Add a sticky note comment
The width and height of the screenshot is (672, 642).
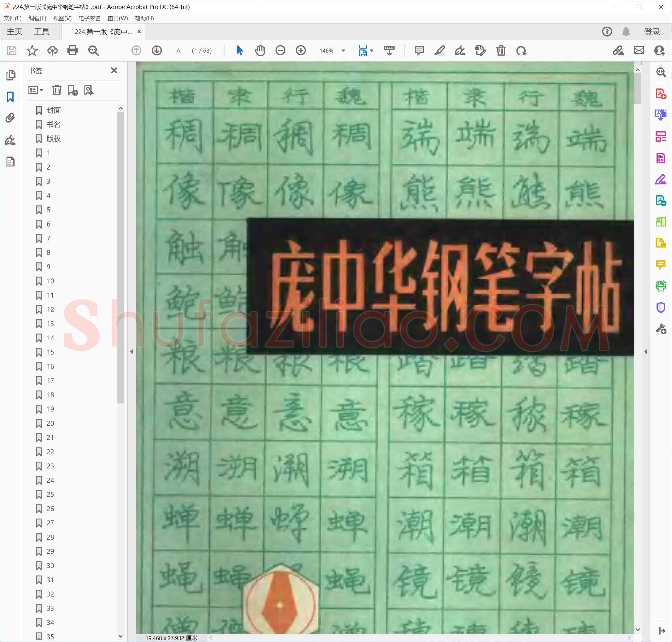pyautogui.click(x=419, y=51)
